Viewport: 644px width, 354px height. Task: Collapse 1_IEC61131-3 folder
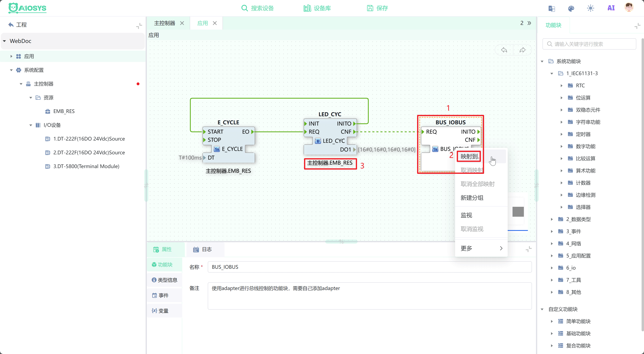(552, 74)
